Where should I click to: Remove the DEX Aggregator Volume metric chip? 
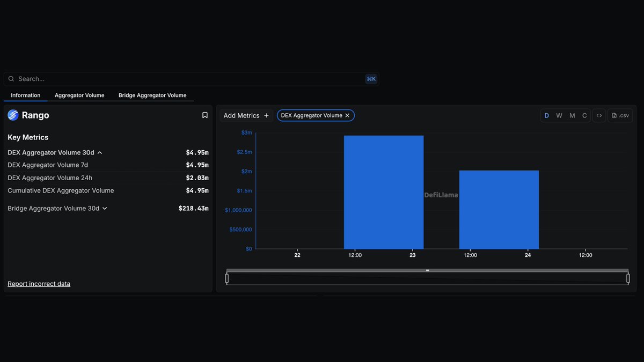tap(347, 115)
